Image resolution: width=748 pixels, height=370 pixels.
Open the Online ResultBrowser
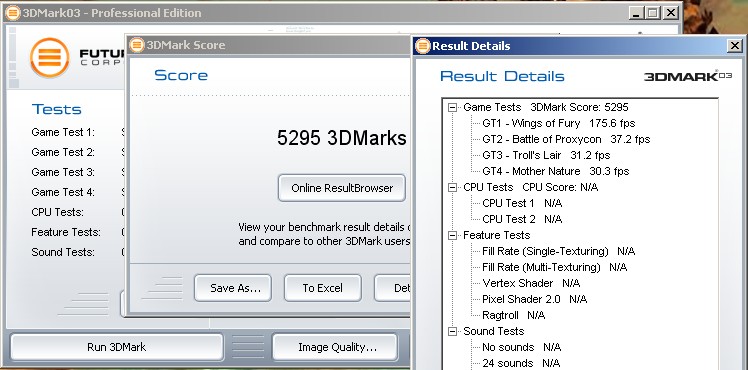[x=342, y=188]
